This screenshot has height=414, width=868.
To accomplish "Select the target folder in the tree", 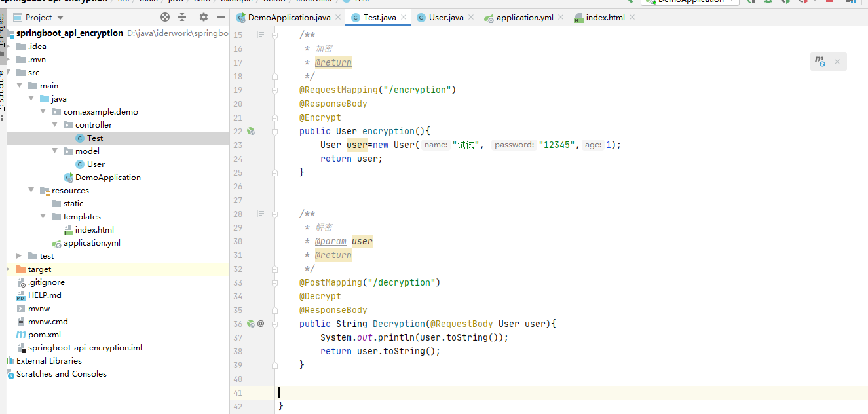I will coord(39,269).
